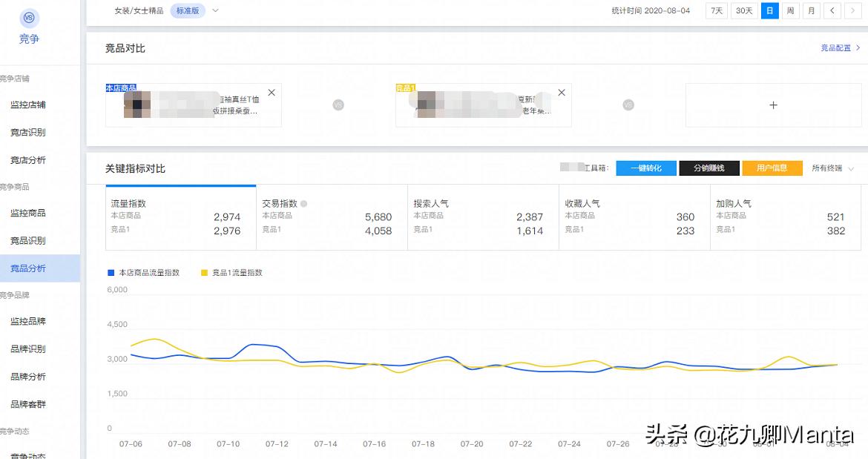Image resolution: width=868 pixels, height=459 pixels.
Task: Click the 一键转化 button
Action: [645, 168]
